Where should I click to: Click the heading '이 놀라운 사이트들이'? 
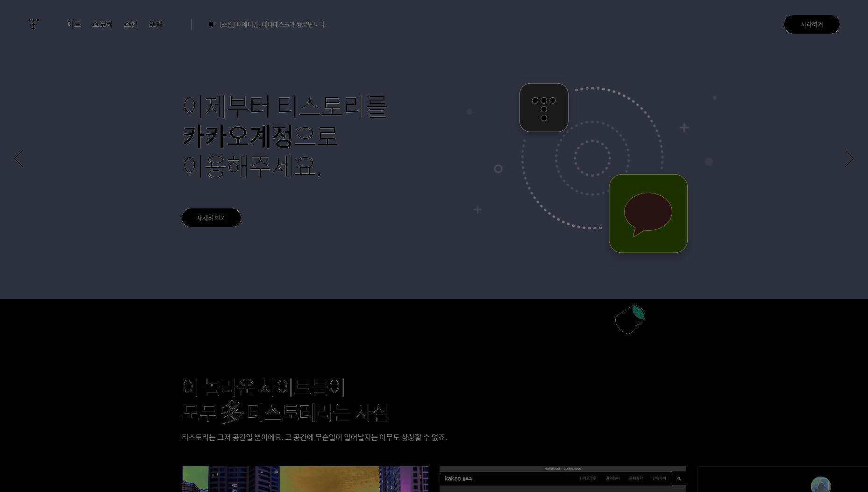(264, 387)
